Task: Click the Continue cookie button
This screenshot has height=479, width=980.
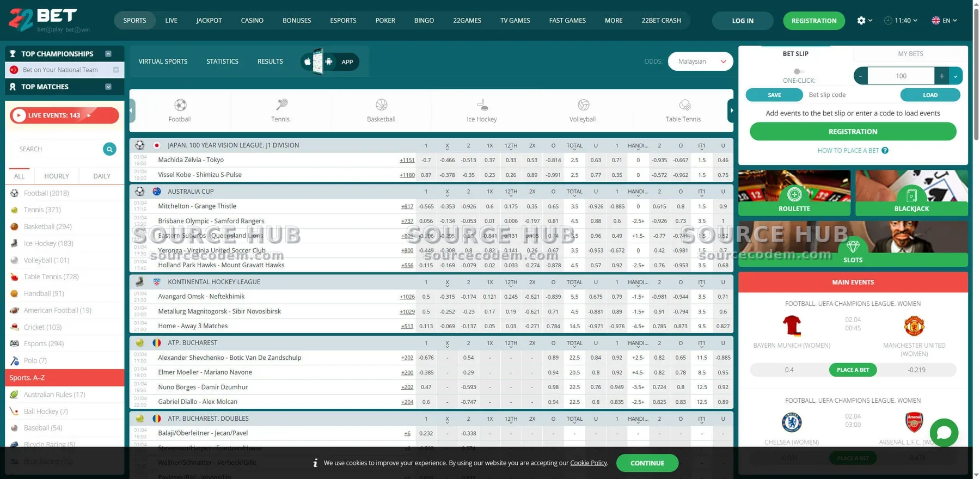Action: [x=647, y=463]
